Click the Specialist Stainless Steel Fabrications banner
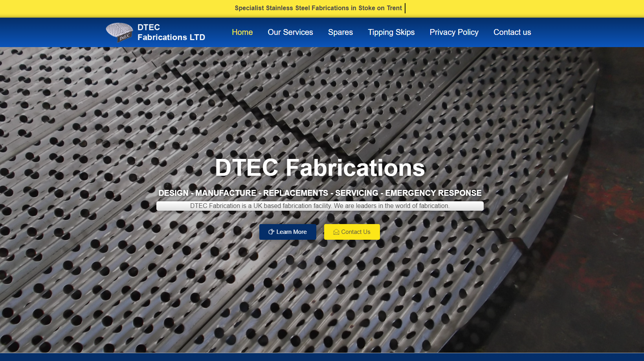This screenshot has width=644, height=361. [x=318, y=8]
